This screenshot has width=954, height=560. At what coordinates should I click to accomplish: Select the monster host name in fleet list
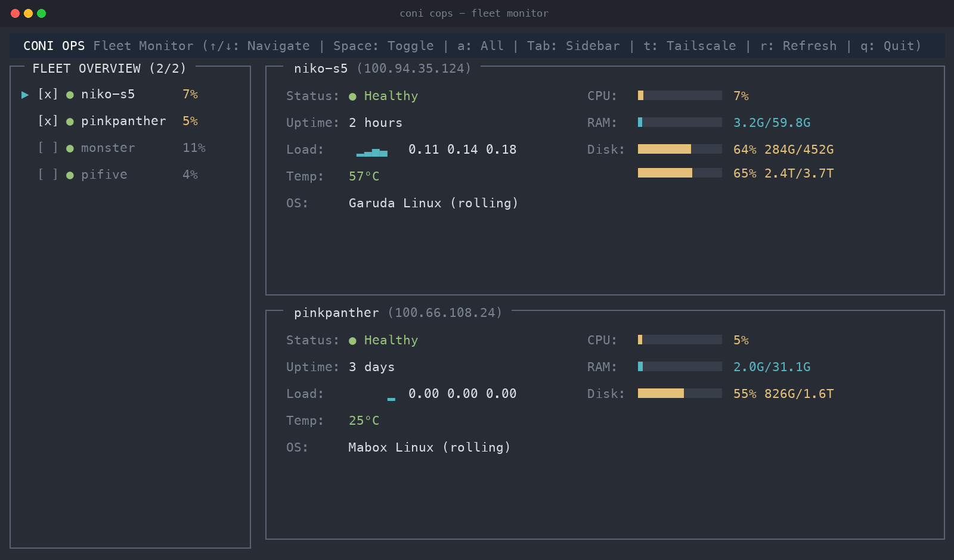click(x=108, y=148)
